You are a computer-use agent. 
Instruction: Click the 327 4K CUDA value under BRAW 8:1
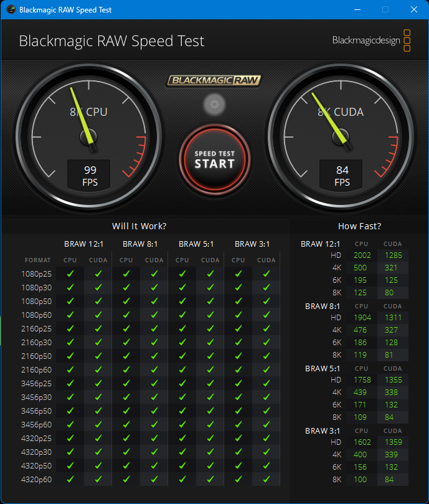(391, 330)
